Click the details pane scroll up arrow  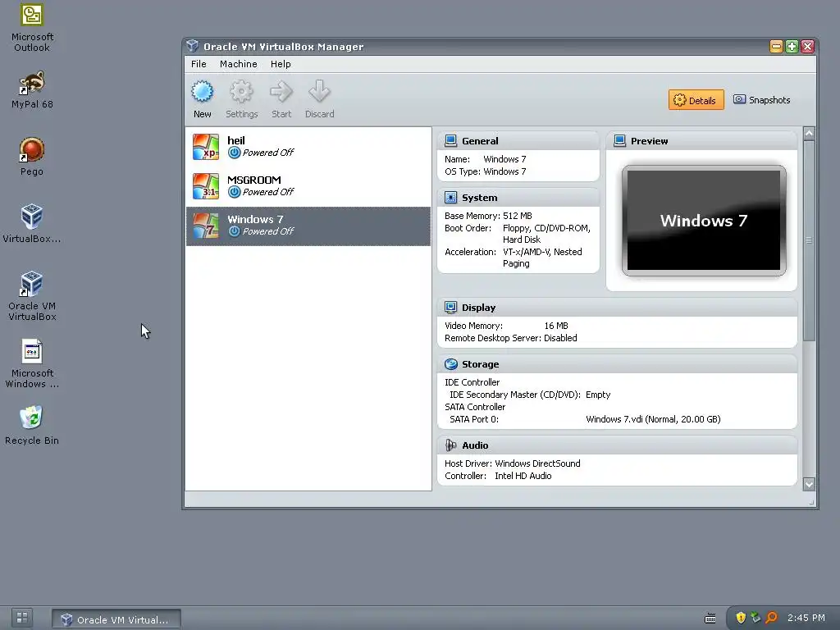coord(809,133)
